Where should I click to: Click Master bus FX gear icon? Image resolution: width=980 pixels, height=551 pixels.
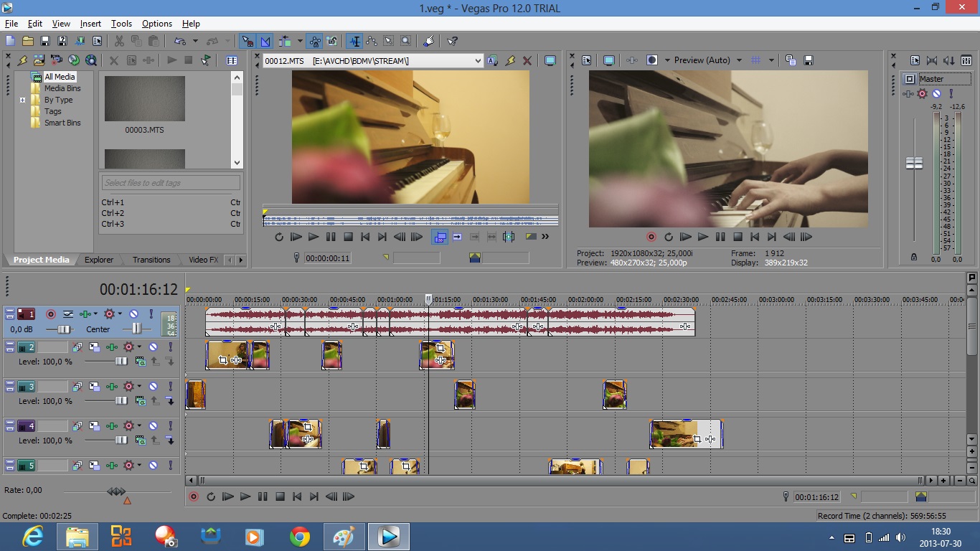coord(923,93)
